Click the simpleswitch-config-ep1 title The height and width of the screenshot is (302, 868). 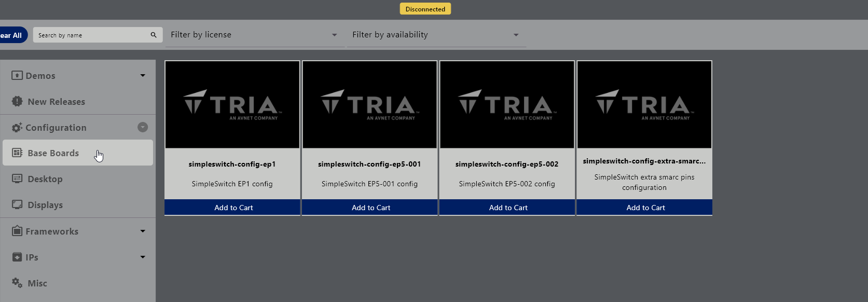coord(232,164)
